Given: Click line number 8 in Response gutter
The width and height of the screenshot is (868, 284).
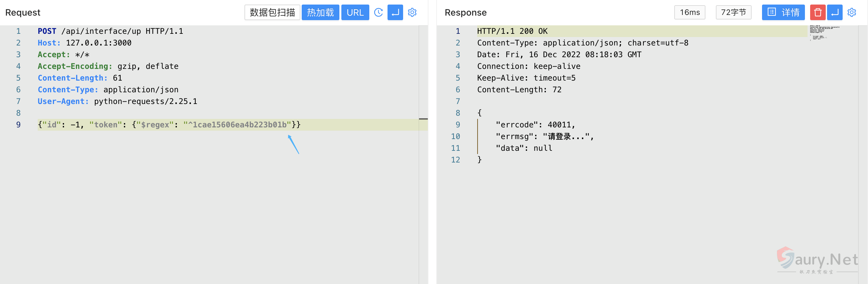Looking at the screenshot, I should 457,113.
